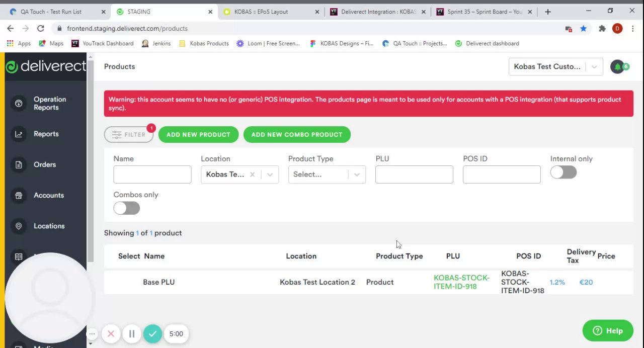
Task: Click Kobas Test Location 2 cell
Action: click(317, 282)
